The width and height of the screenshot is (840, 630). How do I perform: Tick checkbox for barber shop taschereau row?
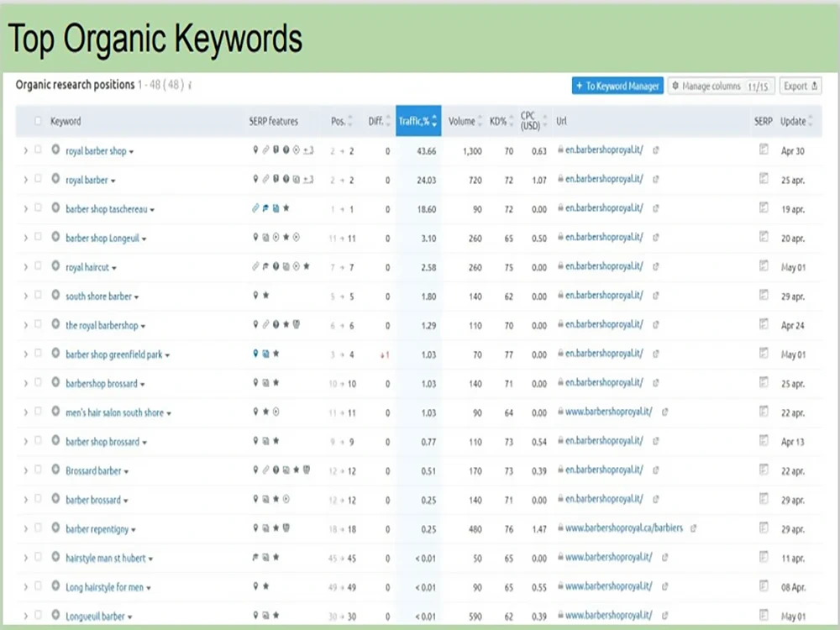[x=38, y=207]
